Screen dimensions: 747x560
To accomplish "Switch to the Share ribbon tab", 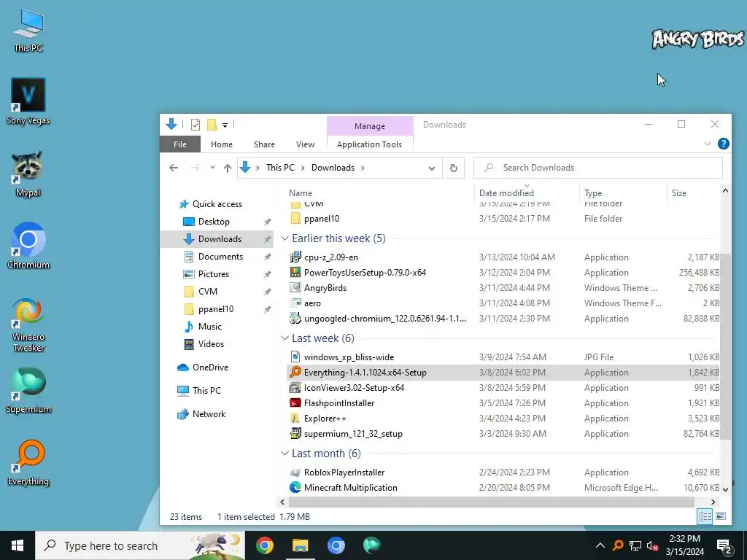I will [x=264, y=144].
